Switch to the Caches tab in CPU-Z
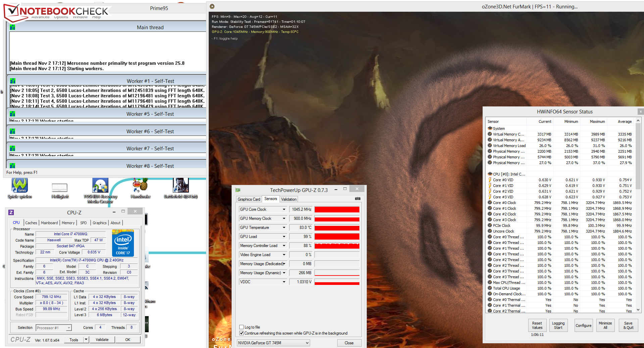 [x=31, y=223]
